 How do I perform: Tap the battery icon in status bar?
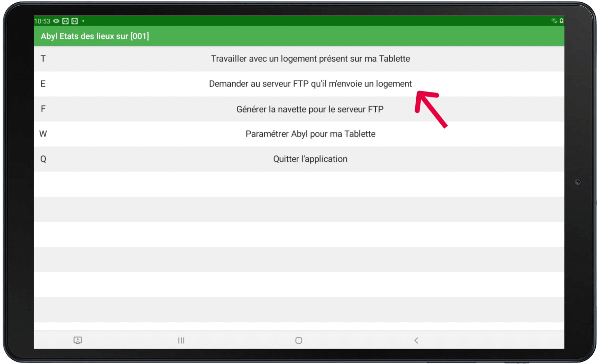561,21
